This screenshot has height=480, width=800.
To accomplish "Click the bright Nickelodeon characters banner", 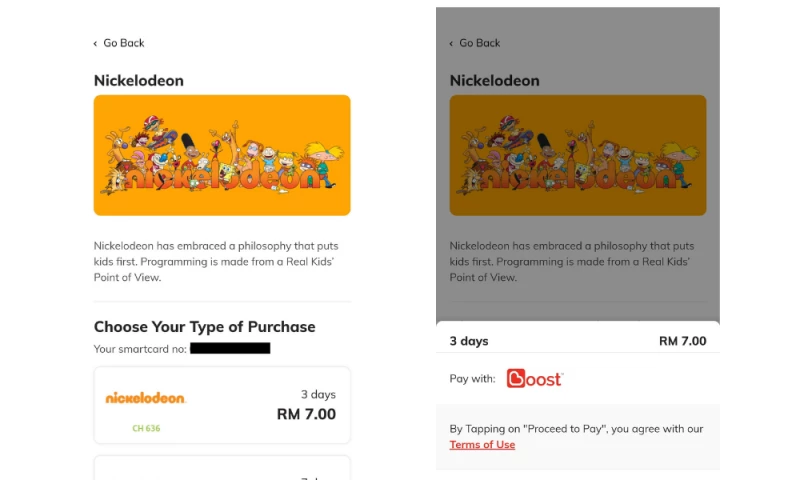I will pos(222,155).
